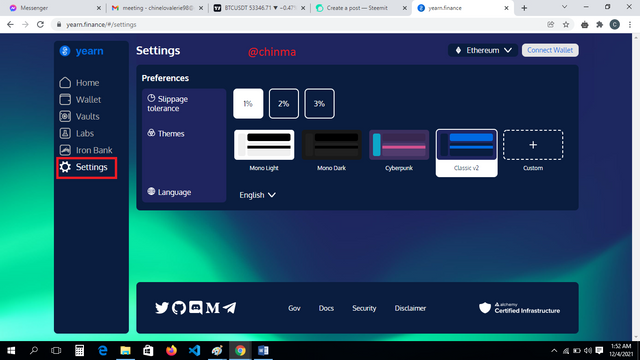This screenshot has width=640, height=360.
Task: Open the Calculator from taskbar
Action: click(80, 351)
